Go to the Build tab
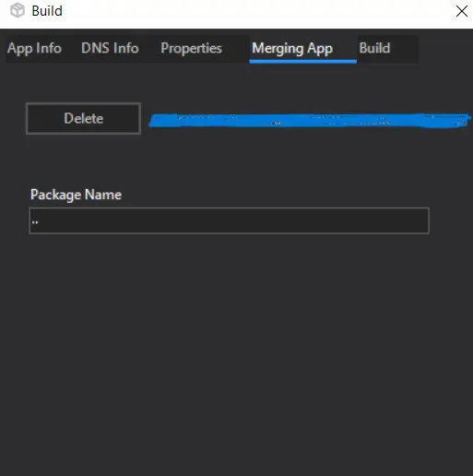473x476 pixels. 374,49
